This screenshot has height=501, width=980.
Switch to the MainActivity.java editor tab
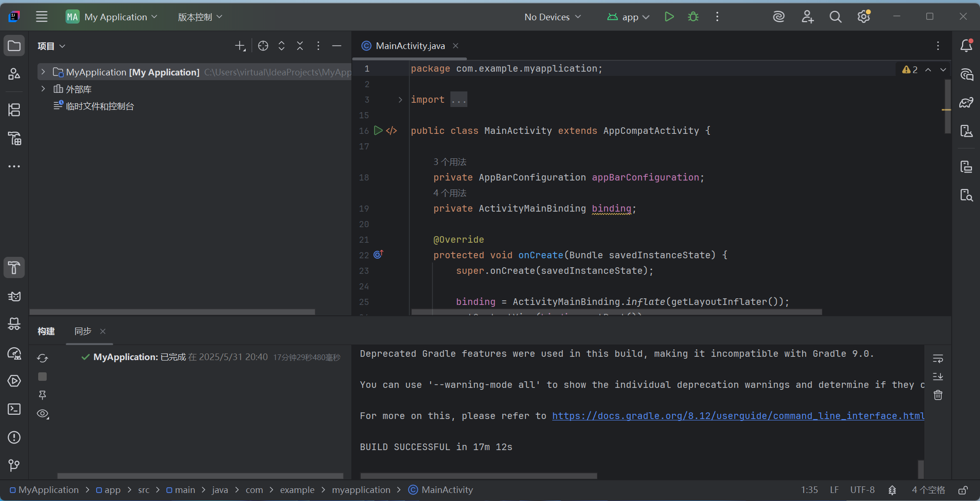[409, 46]
